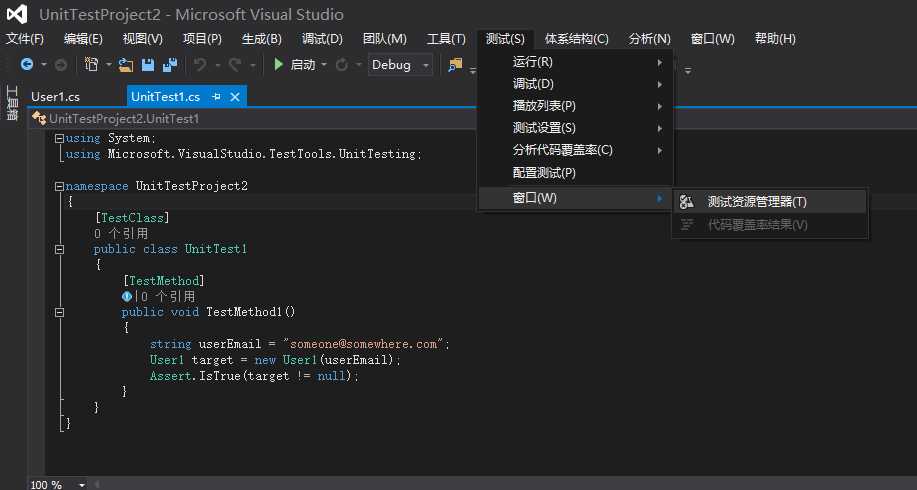Viewport: 917px width, 490px height.
Task: Click the New Project toolbar icon
Action: [x=91, y=64]
